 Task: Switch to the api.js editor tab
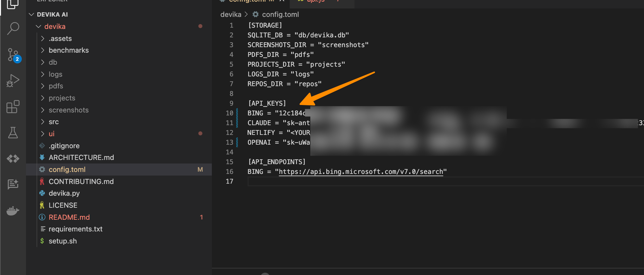[315, 1]
